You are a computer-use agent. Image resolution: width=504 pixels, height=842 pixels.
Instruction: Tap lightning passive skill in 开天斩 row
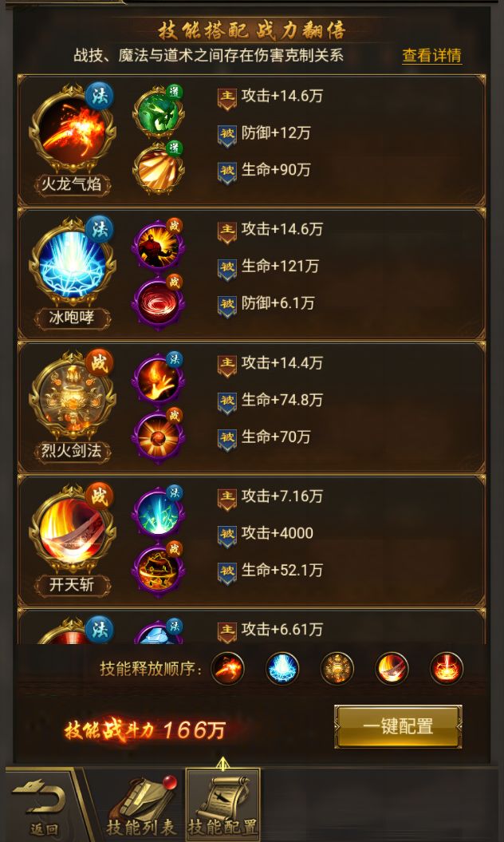(x=159, y=513)
